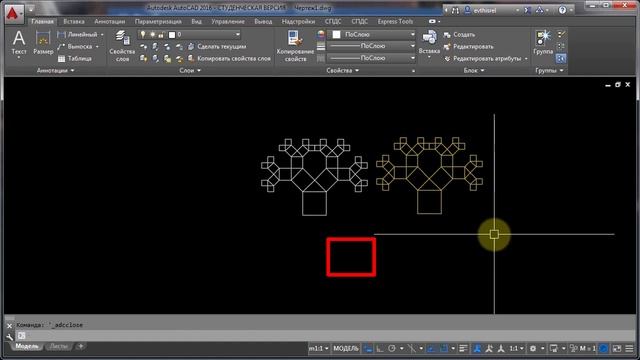Viewport: 640px width, 360px height.
Task: Toggle ortho mode in status bar
Action: (380, 349)
